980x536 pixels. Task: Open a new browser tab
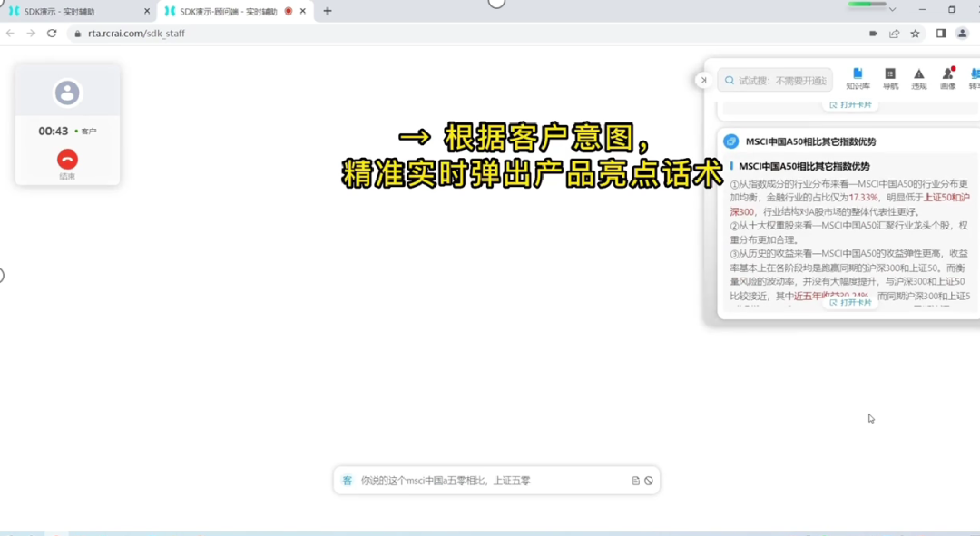tap(328, 11)
